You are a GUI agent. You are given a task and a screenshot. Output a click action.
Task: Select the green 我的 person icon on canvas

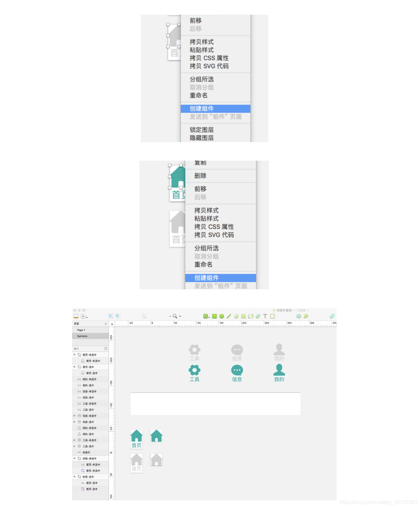[279, 370]
